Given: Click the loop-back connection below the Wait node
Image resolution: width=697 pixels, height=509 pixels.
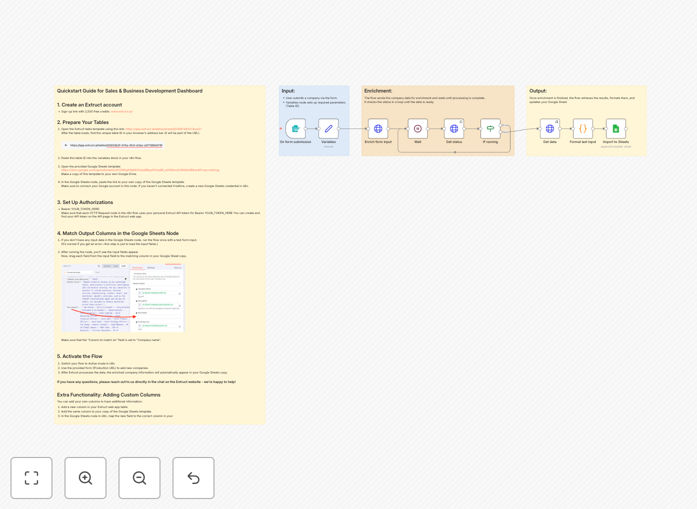Looking at the screenshot, I should pyautogui.click(x=454, y=152).
